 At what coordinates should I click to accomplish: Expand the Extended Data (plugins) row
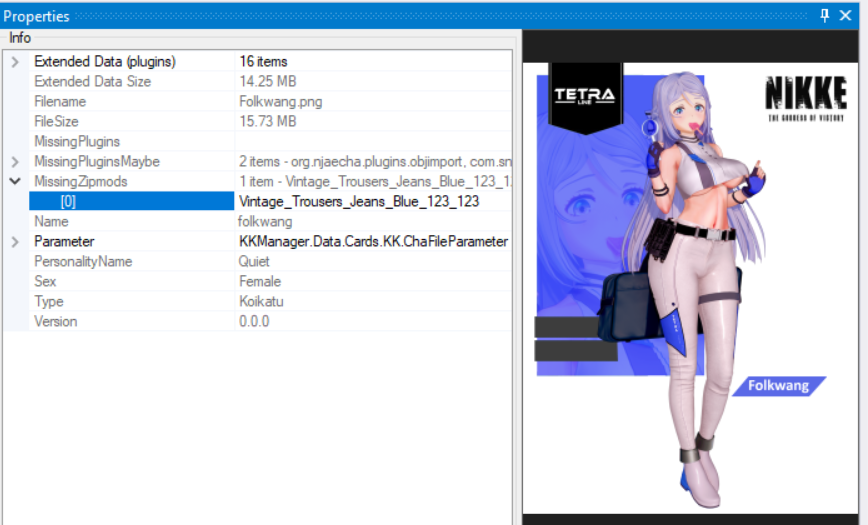(15, 62)
